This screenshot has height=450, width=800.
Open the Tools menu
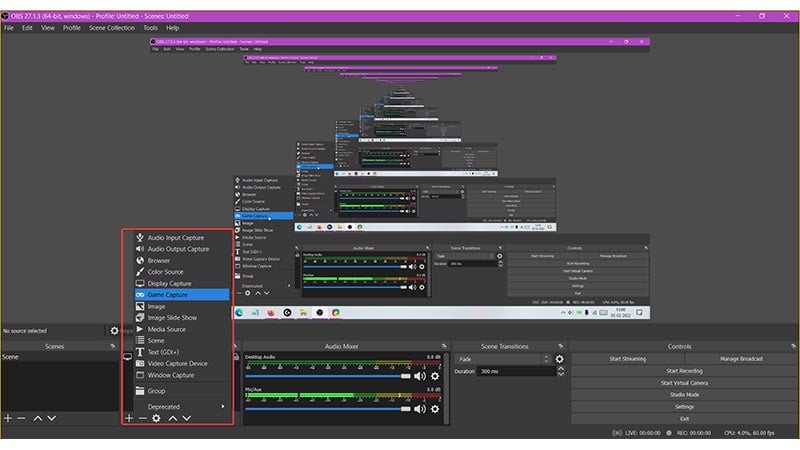(150, 28)
